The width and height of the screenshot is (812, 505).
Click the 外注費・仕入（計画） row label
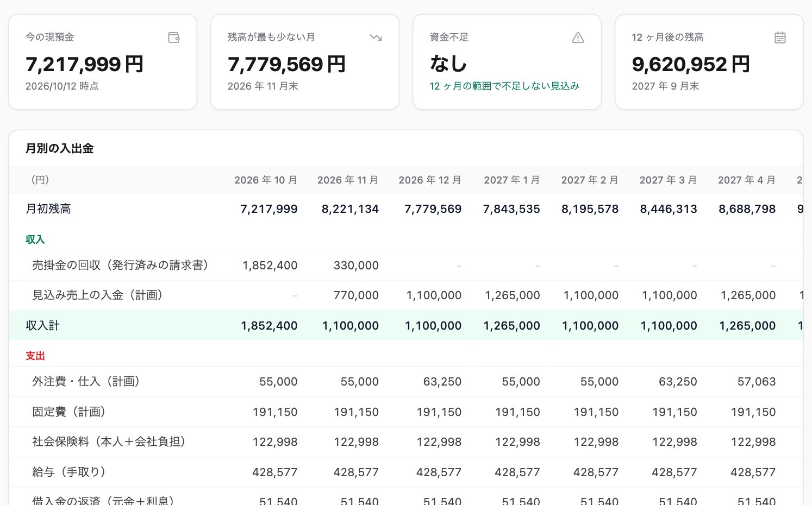(x=86, y=381)
